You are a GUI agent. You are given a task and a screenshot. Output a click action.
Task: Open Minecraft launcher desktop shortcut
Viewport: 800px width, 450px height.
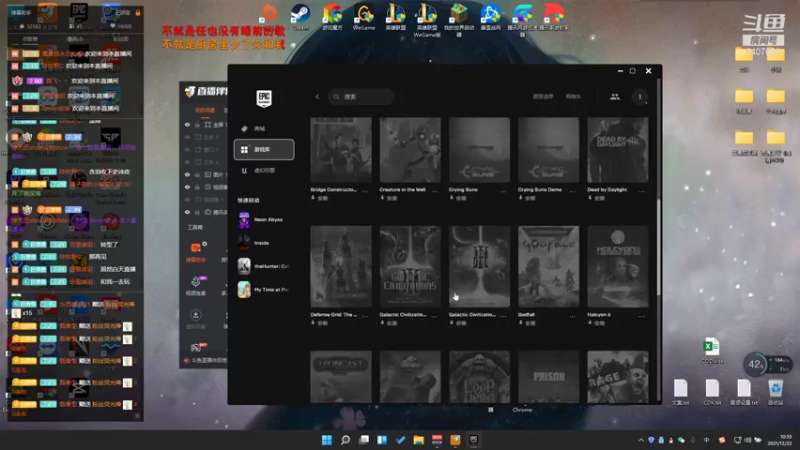click(459, 19)
